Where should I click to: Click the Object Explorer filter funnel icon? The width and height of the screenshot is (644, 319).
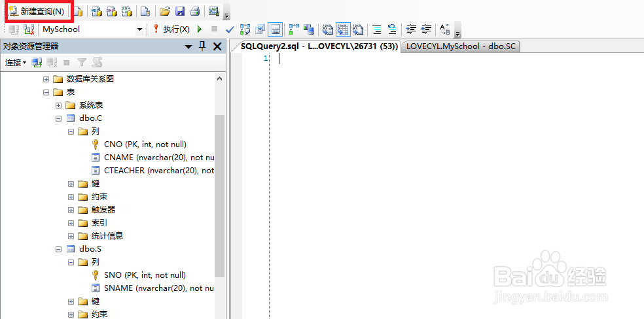(x=82, y=63)
